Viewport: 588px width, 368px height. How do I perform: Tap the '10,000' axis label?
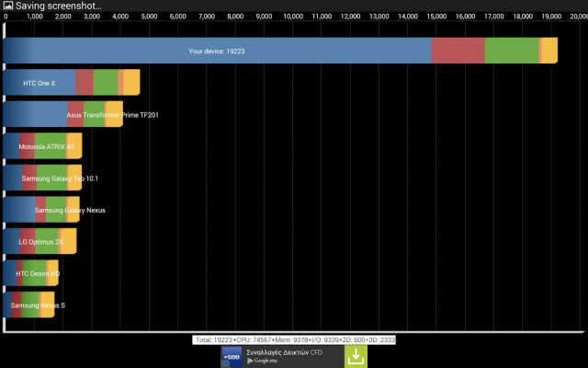click(x=293, y=17)
